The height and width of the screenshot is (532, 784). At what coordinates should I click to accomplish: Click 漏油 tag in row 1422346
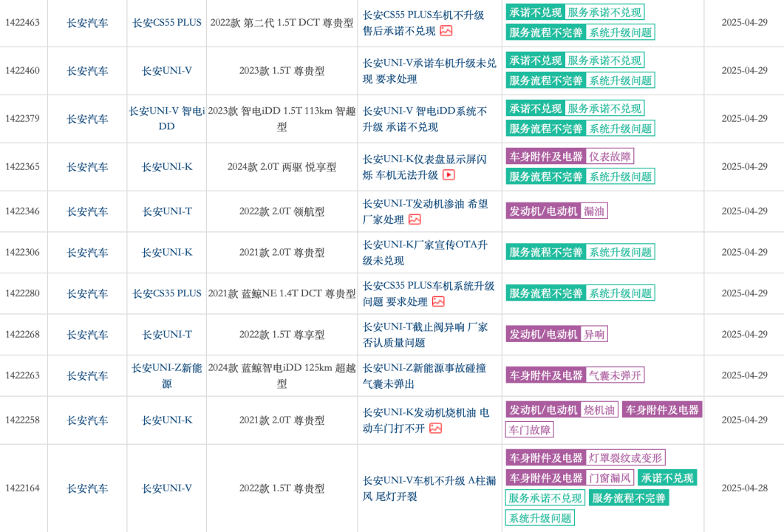[x=594, y=211]
